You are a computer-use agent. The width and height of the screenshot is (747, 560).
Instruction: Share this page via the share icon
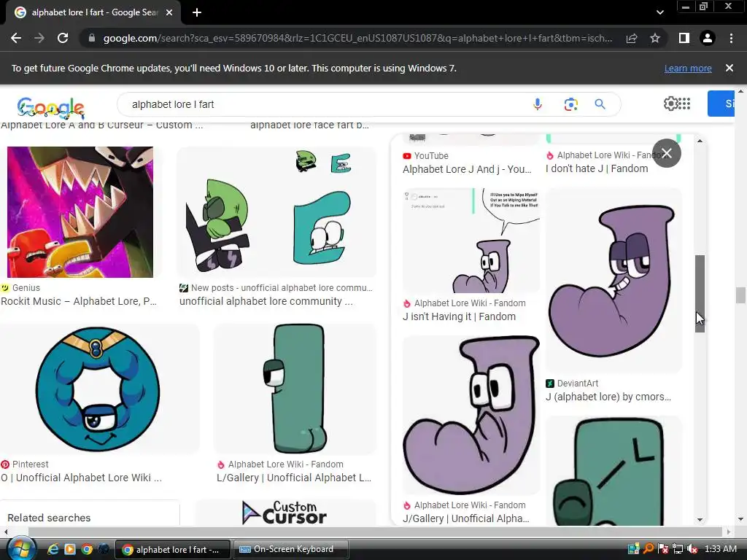(632, 38)
